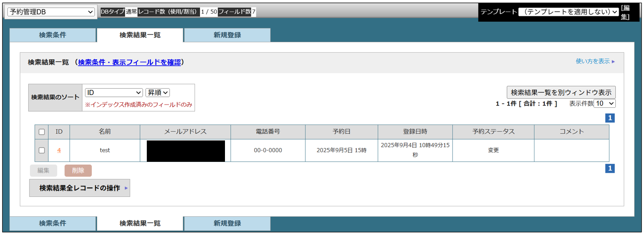The height and width of the screenshot is (235, 644).
Task: Switch to the top 新規登録 tab
Action: pos(227,35)
